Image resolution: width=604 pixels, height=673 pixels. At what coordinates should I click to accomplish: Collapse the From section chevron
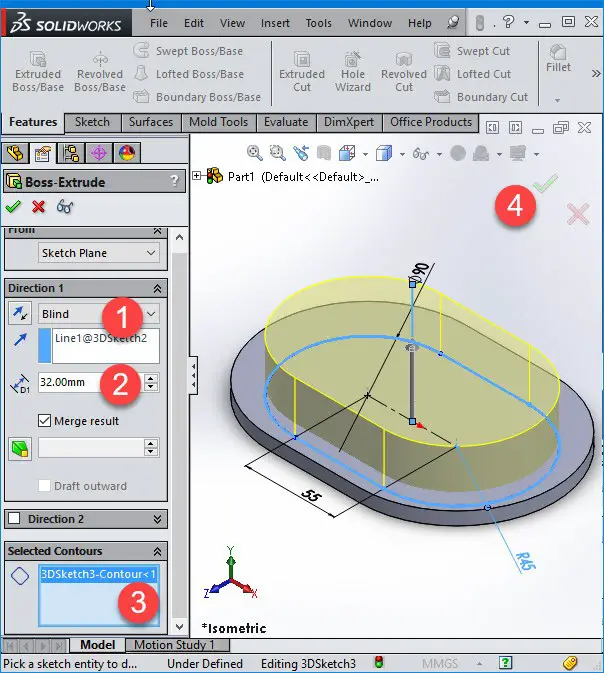coord(158,231)
